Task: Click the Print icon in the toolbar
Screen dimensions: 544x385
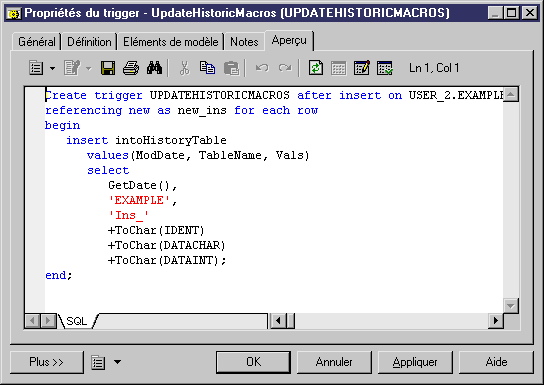Action: pos(131,68)
